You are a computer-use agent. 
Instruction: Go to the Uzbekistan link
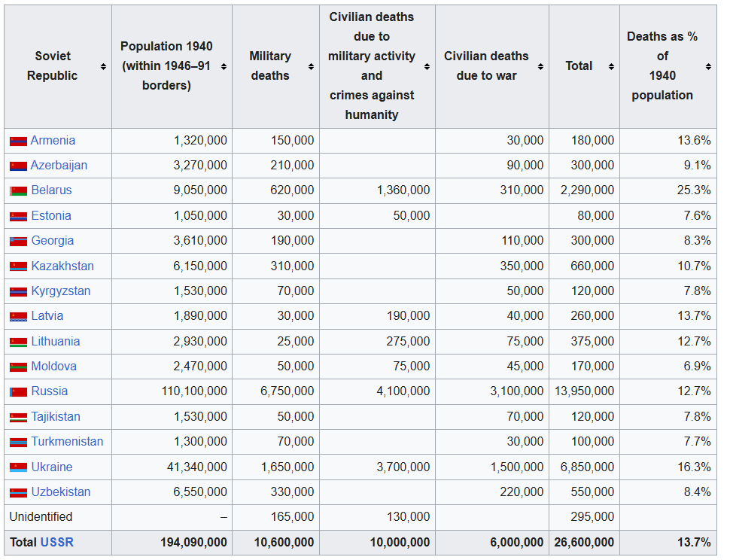click(x=60, y=492)
